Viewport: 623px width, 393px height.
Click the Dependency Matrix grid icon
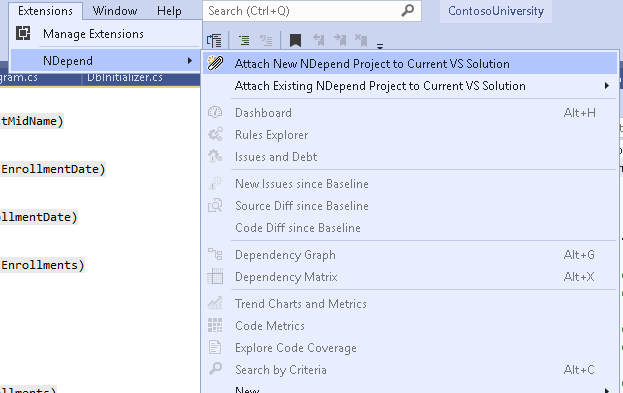(x=215, y=277)
